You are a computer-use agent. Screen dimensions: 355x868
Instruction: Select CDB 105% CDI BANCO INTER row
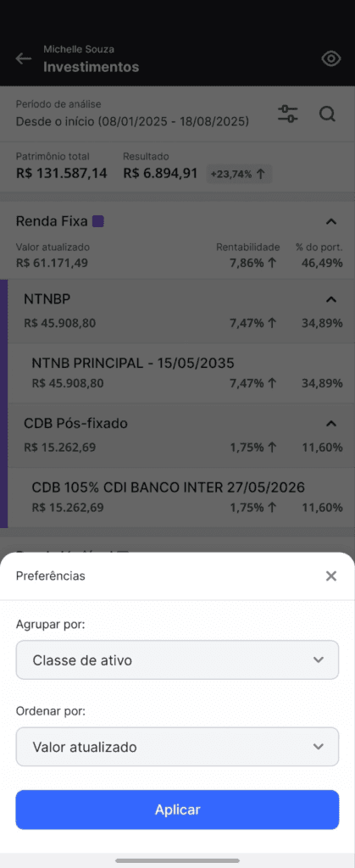click(181, 497)
